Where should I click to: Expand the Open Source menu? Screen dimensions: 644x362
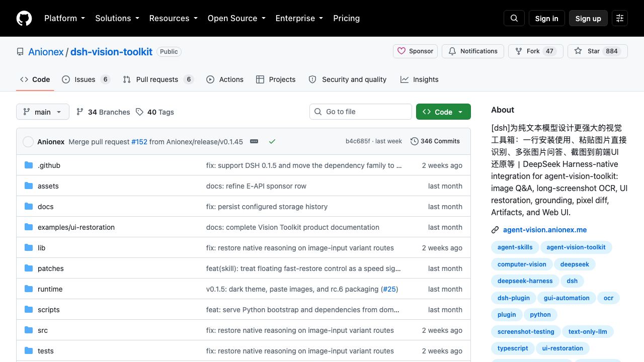[236, 18]
